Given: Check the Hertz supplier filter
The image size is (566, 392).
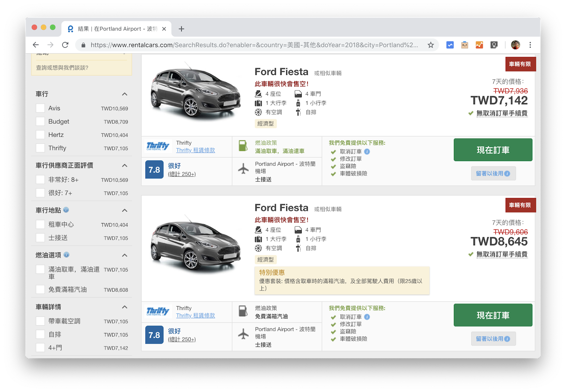Looking at the screenshot, I should click(x=40, y=135).
